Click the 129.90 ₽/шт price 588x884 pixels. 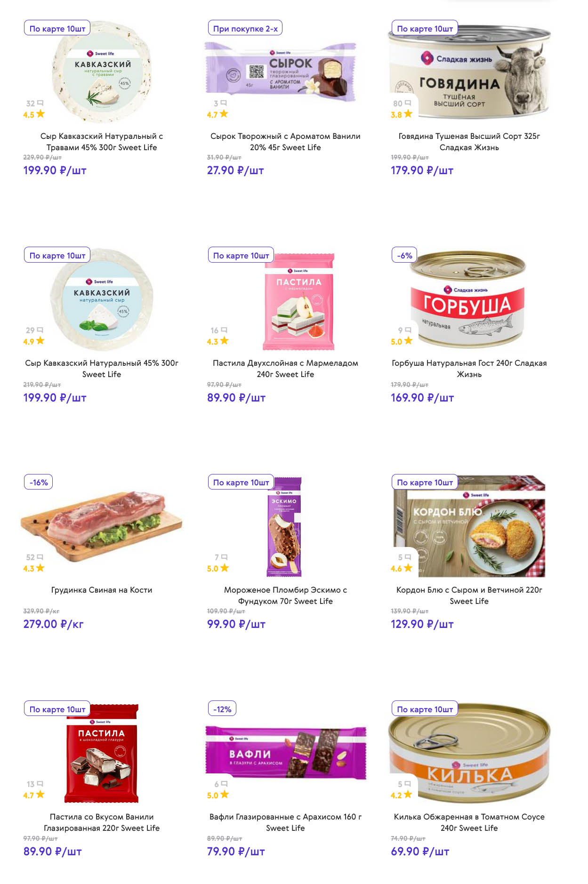(x=422, y=624)
